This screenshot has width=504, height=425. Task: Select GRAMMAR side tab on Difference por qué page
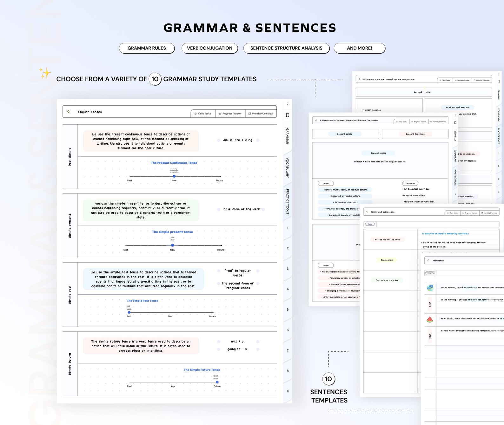(x=499, y=95)
